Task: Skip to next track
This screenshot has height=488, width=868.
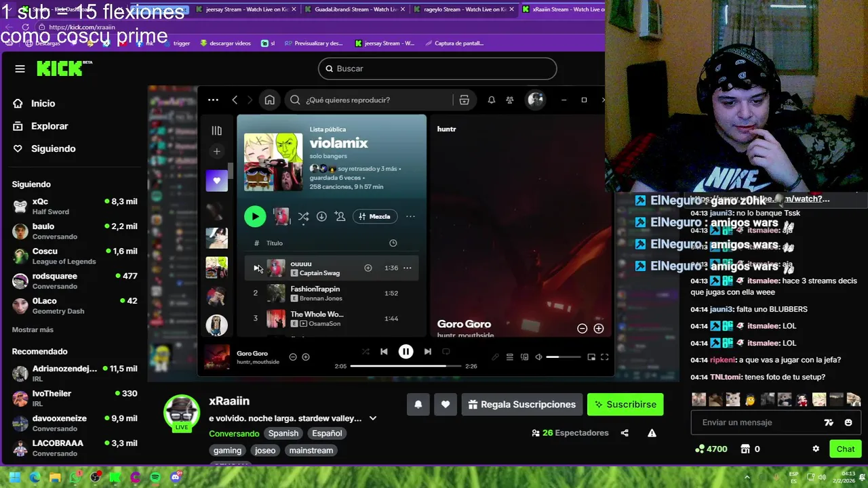Action: [427, 351]
